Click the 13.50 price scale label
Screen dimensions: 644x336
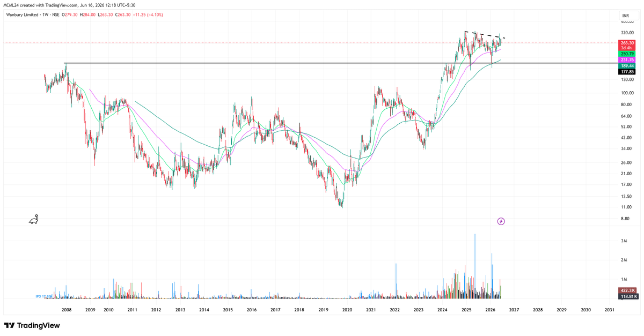click(x=626, y=196)
